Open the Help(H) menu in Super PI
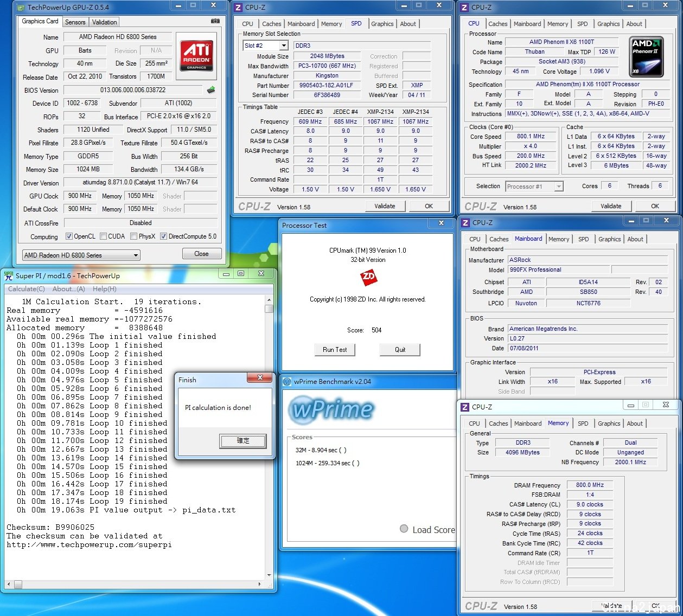This screenshot has height=616, width=683. [104, 289]
